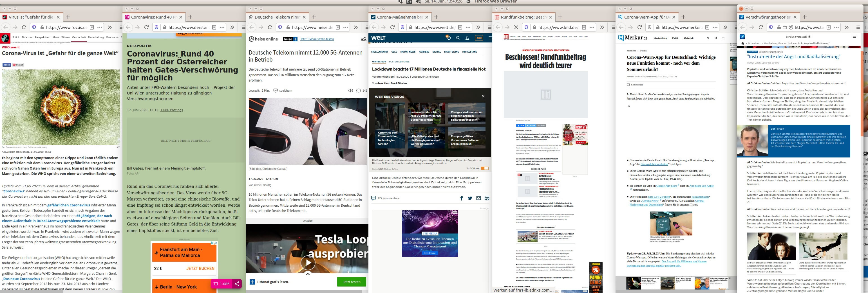The width and height of the screenshot is (868, 293).
Task: Stop loading the bild.de page
Action: point(516,27)
